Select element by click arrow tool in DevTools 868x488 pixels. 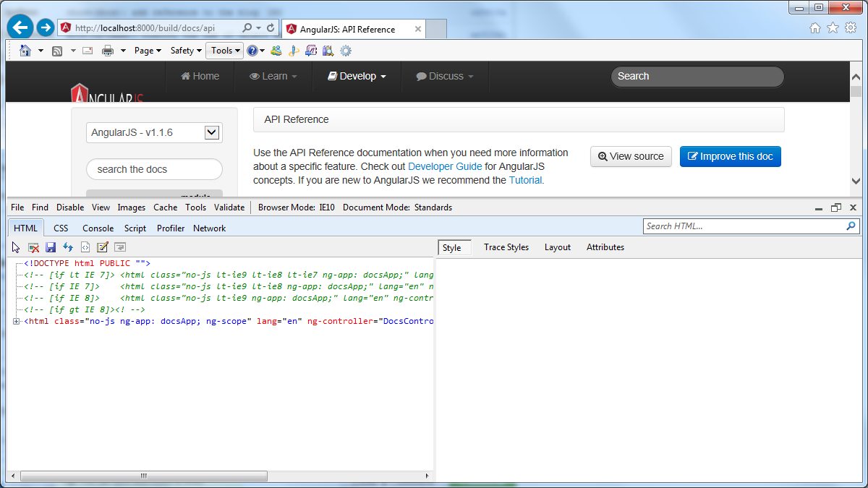pos(16,247)
